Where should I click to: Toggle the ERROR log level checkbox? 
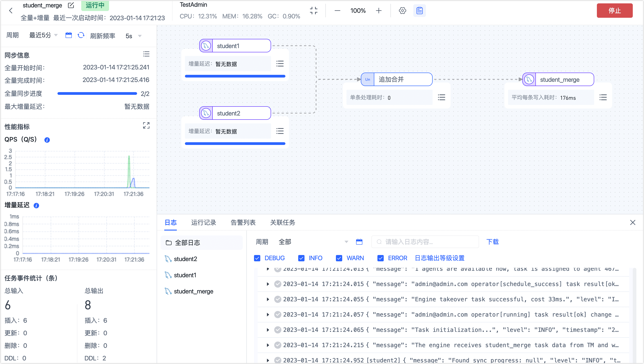pos(380,258)
